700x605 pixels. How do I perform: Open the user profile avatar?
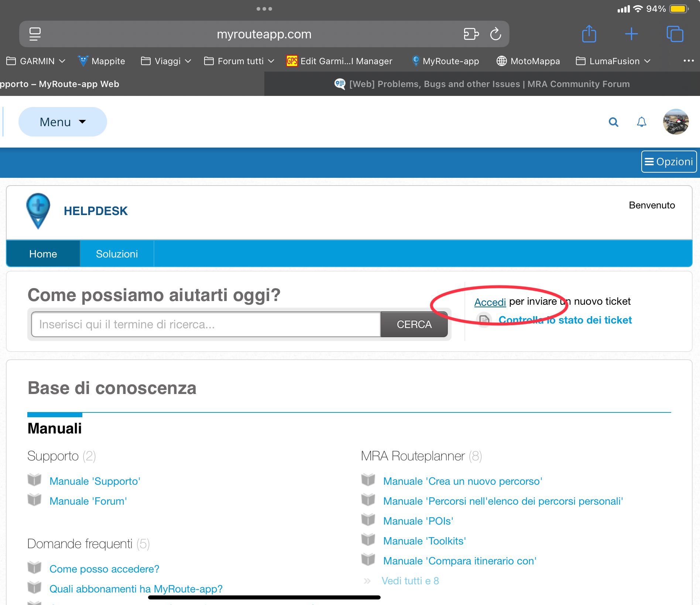pos(676,122)
